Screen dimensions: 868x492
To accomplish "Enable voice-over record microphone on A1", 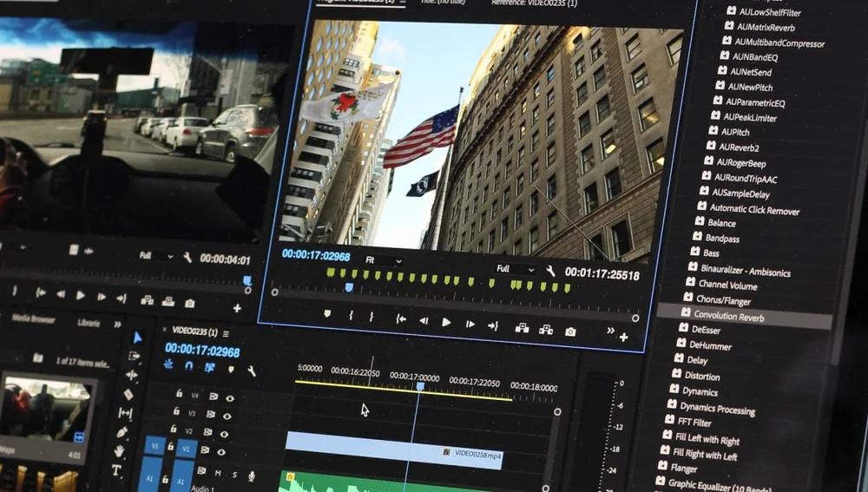I will pos(252,476).
